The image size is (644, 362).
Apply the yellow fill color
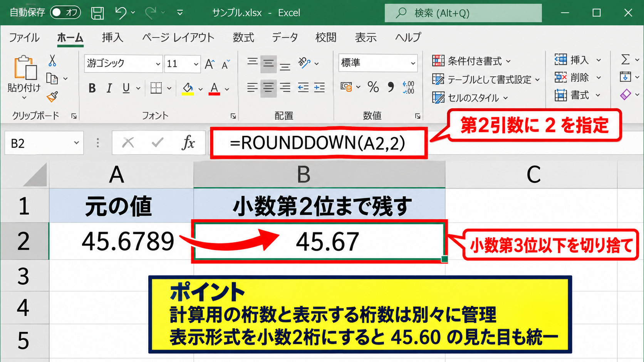point(188,88)
